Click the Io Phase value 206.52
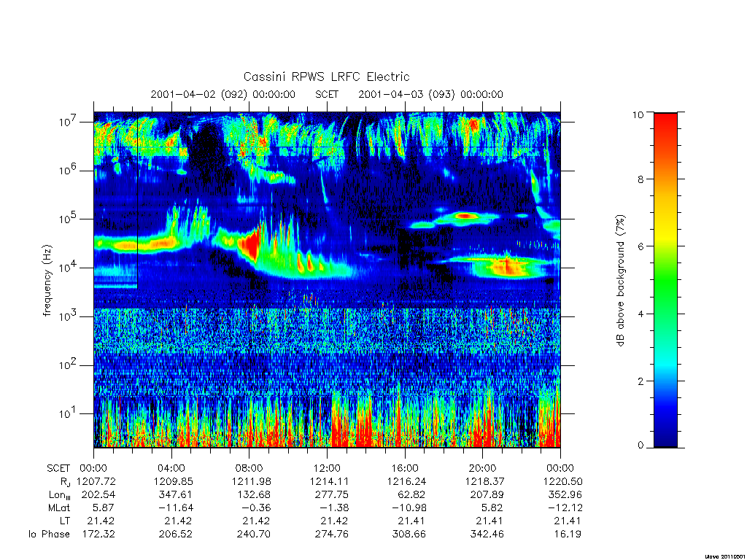The width and height of the screenshot is (747, 560). tap(176, 534)
